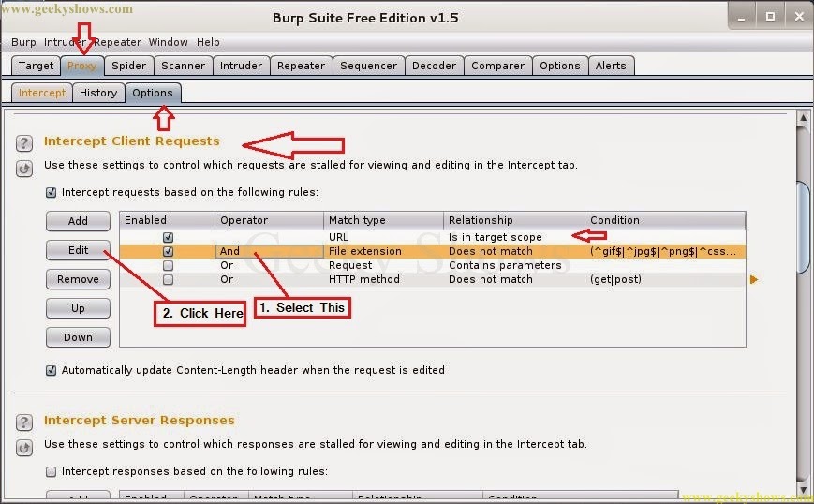Switch to the Decoder tab

point(434,66)
